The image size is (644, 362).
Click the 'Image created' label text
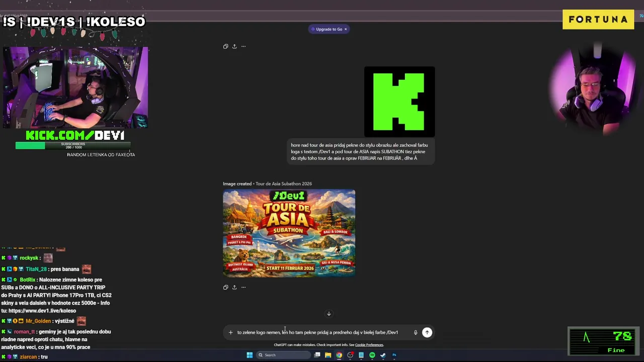(237, 184)
